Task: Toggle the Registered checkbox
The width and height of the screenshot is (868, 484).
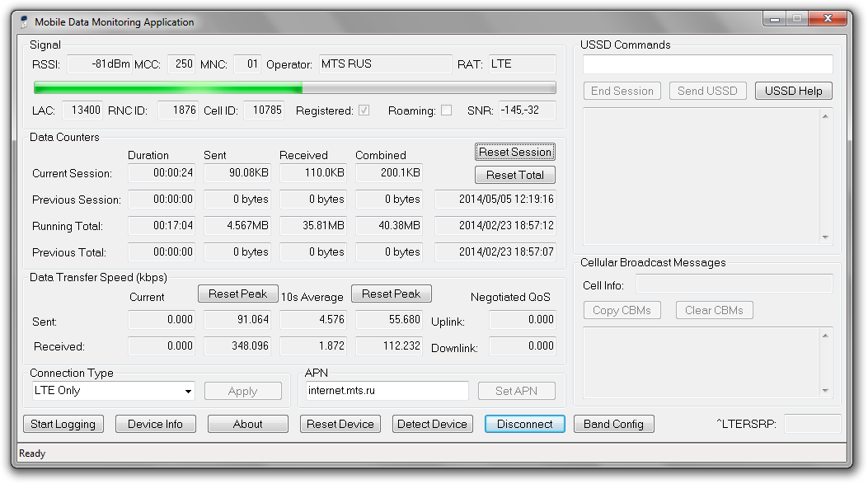Action: click(x=364, y=110)
